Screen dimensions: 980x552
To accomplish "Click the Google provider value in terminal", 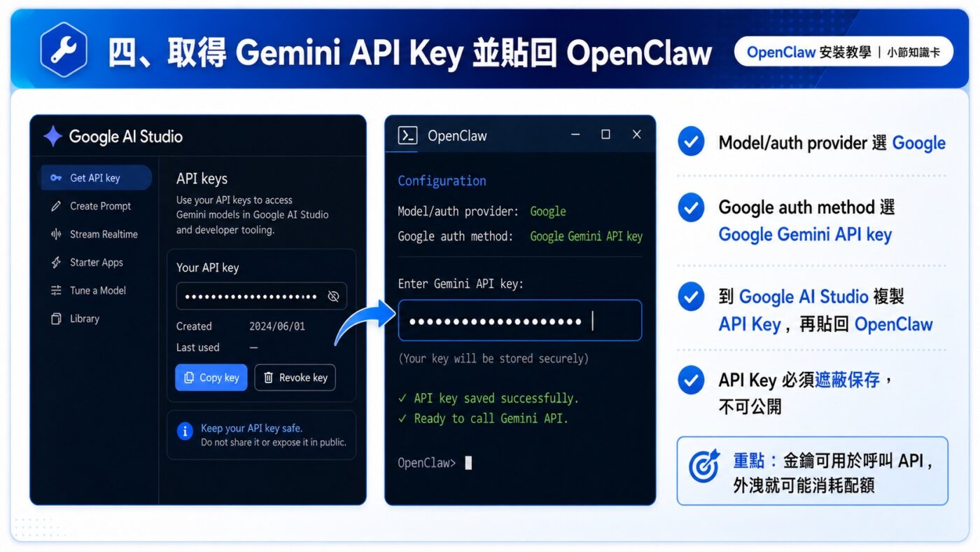I will coord(548,212).
